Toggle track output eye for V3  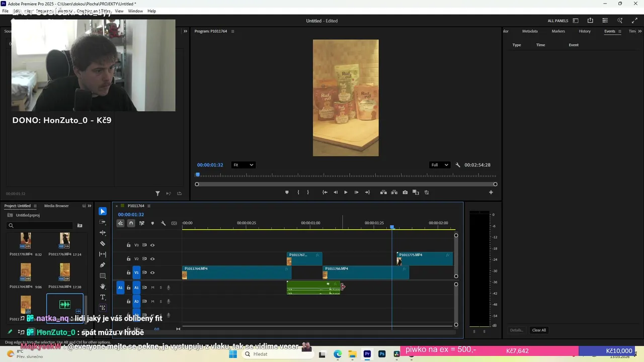[152, 245]
